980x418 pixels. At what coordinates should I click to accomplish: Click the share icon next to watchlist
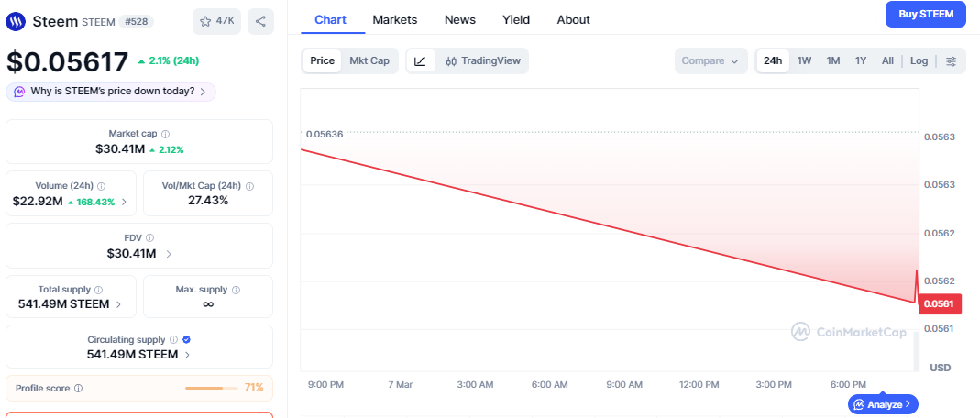261,21
